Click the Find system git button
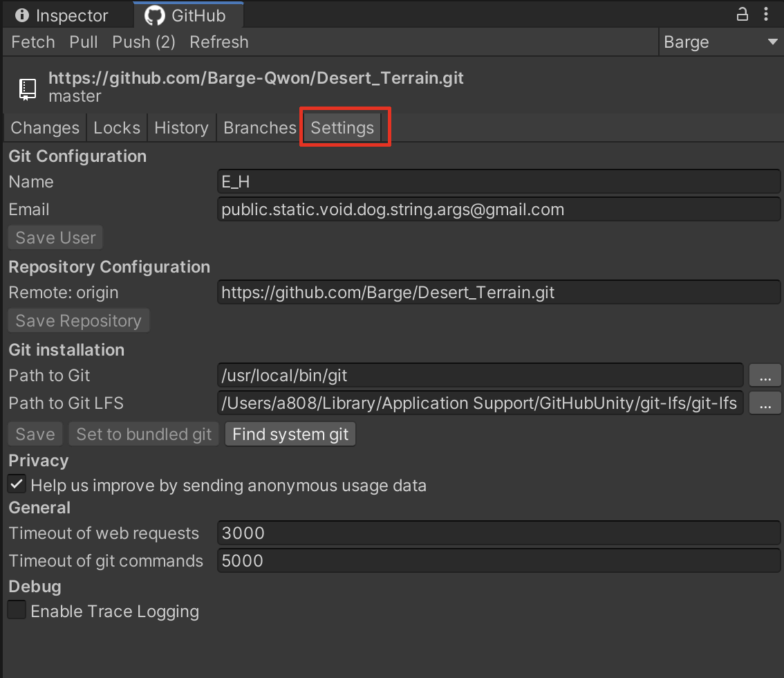 (290, 434)
